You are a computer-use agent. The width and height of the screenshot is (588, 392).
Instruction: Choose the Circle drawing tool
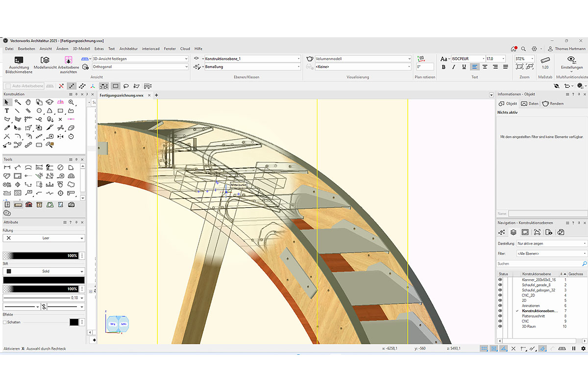tap(39, 111)
